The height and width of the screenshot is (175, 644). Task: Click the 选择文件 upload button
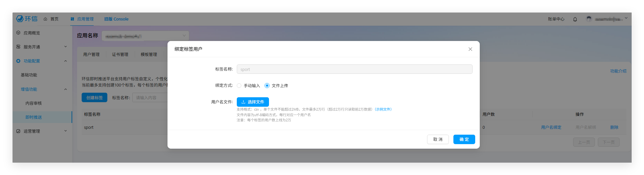[x=253, y=102]
